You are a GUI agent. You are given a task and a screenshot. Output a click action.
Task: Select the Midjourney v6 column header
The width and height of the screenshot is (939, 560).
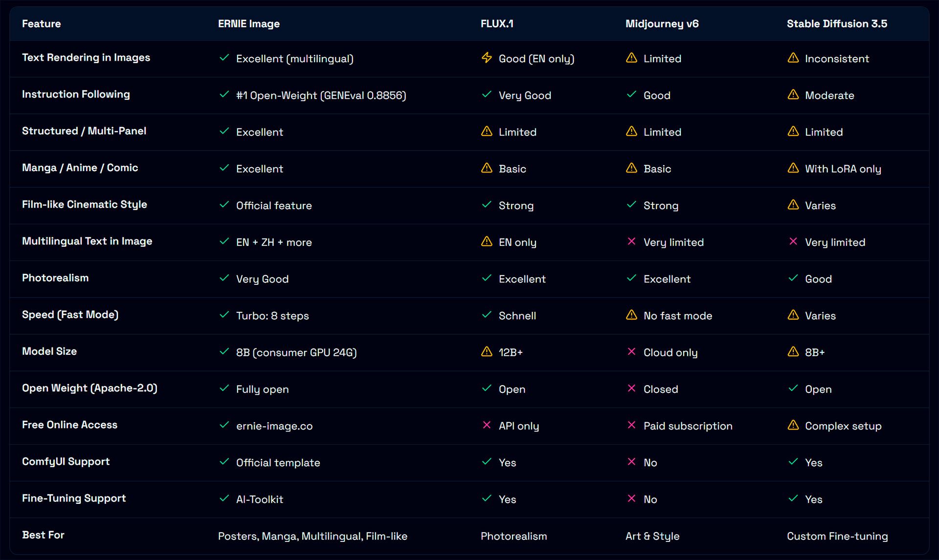(x=662, y=23)
